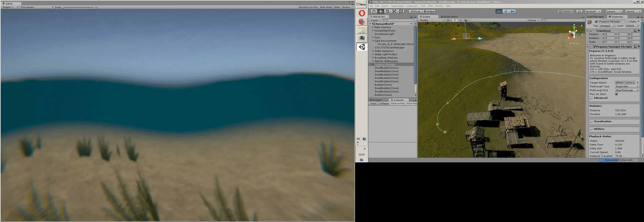Disable the Pegasus Manager script checkbox
This screenshot has width=644, height=222.
click(595, 47)
